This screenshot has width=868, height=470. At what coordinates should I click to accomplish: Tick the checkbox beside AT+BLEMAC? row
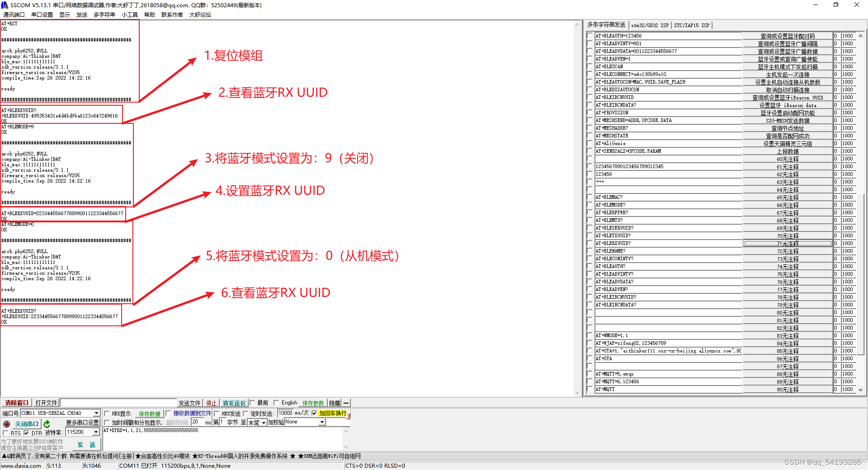(590, 197)
